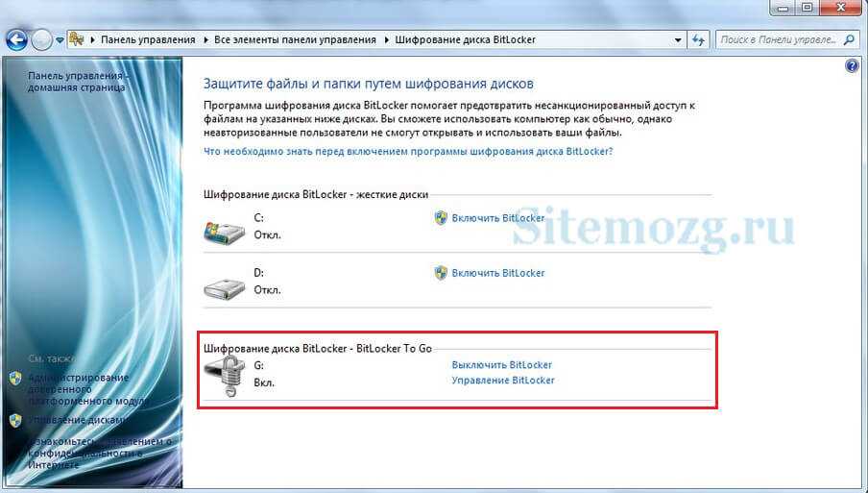Open the blue Help question mark
The image size is (868, 493).
852,66
